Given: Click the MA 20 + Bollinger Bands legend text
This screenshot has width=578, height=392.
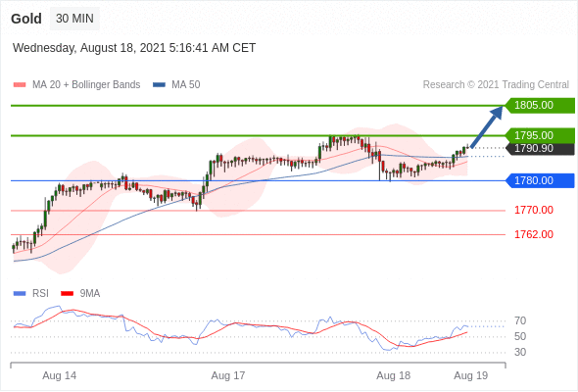Looking at the screenshot, I should pyautogui.click(x=86, y=85).
